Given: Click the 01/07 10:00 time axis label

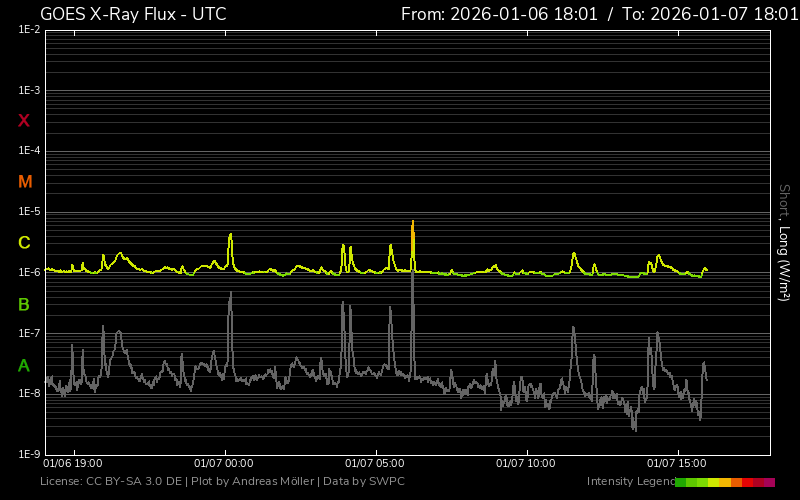Looking at the screenshot, I should [525, 463].
